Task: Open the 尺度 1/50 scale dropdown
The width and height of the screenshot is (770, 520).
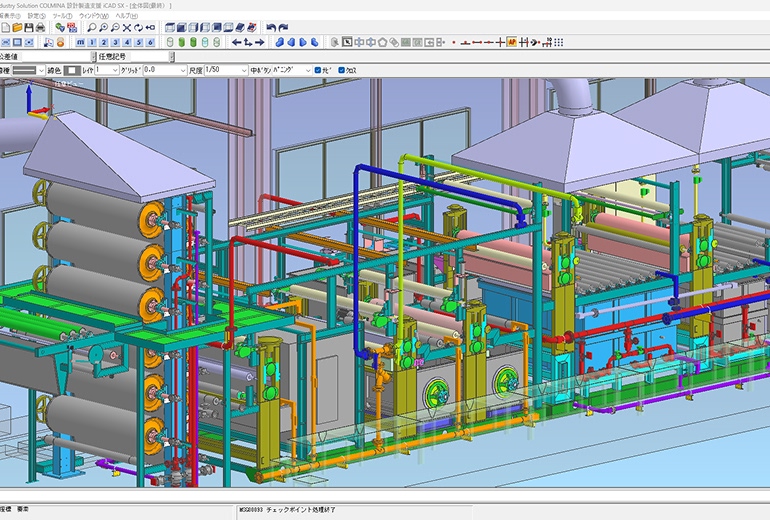Action: [x=243, y=71]
